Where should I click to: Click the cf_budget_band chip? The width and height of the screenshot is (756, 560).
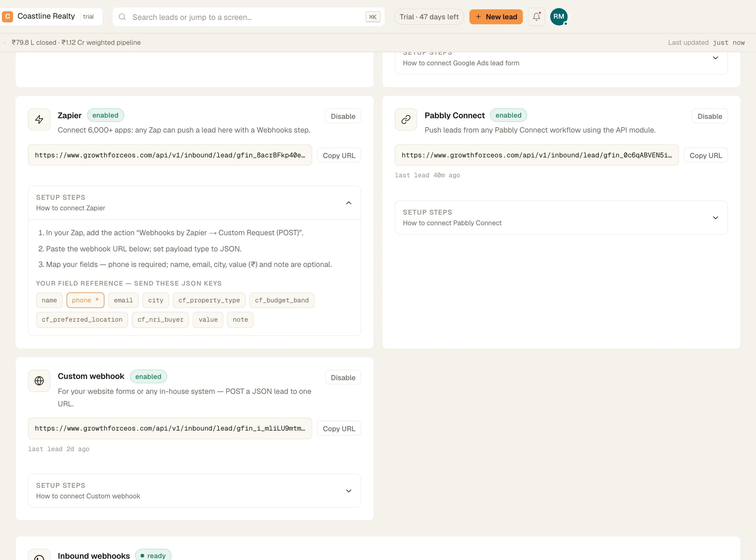tap(282, 300)
